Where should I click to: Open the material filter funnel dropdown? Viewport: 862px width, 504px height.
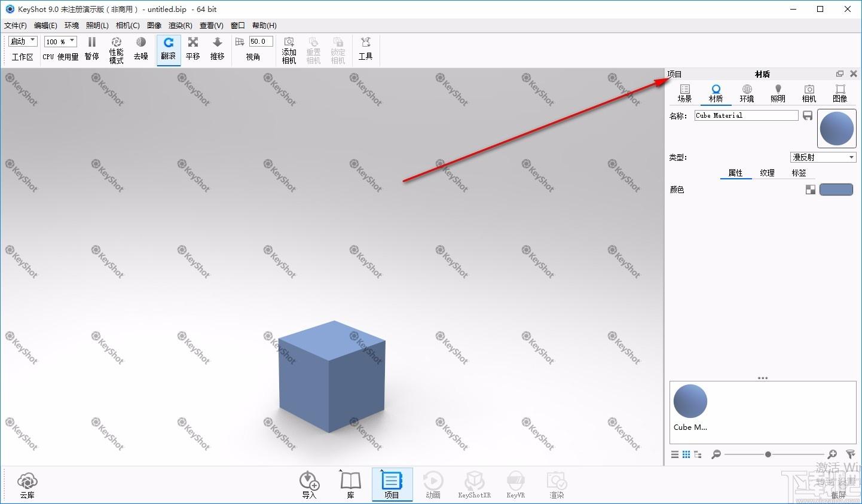pyautogui.click(x=851, y=455)
